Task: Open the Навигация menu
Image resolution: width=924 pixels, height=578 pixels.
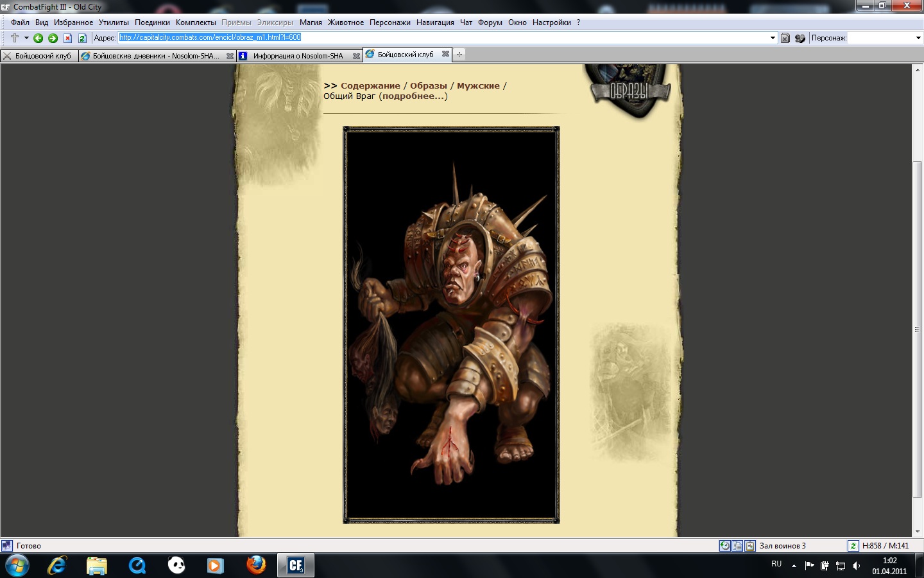Action: pos(435,22)
